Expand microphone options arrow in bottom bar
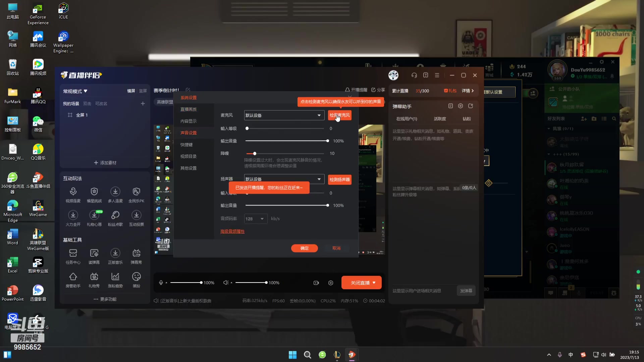 [x=166, y=283]
